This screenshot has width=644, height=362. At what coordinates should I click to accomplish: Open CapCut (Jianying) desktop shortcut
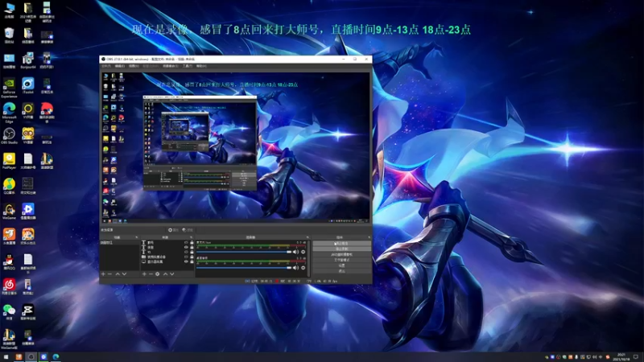click(x=28, y=311)
